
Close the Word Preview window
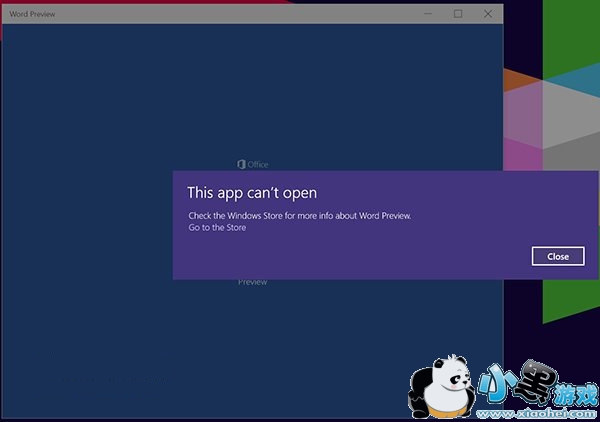(488, 14)
